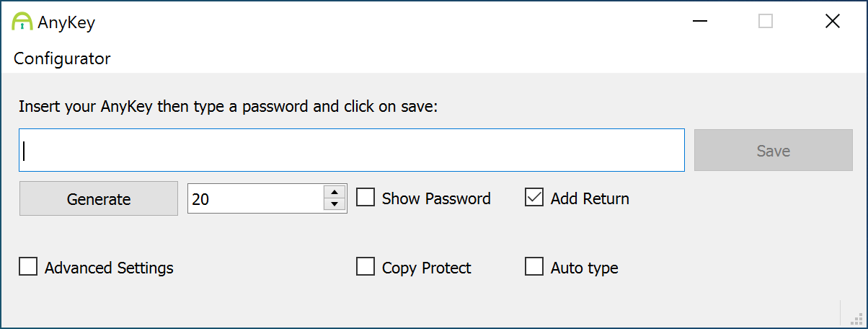Minimize the AnyKey window

[699, 22]
